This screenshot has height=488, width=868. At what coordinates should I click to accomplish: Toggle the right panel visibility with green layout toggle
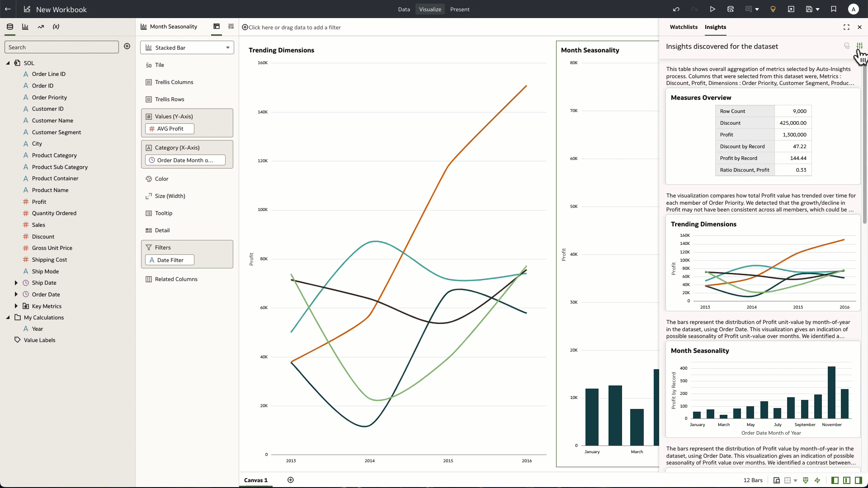pos(857,480)
